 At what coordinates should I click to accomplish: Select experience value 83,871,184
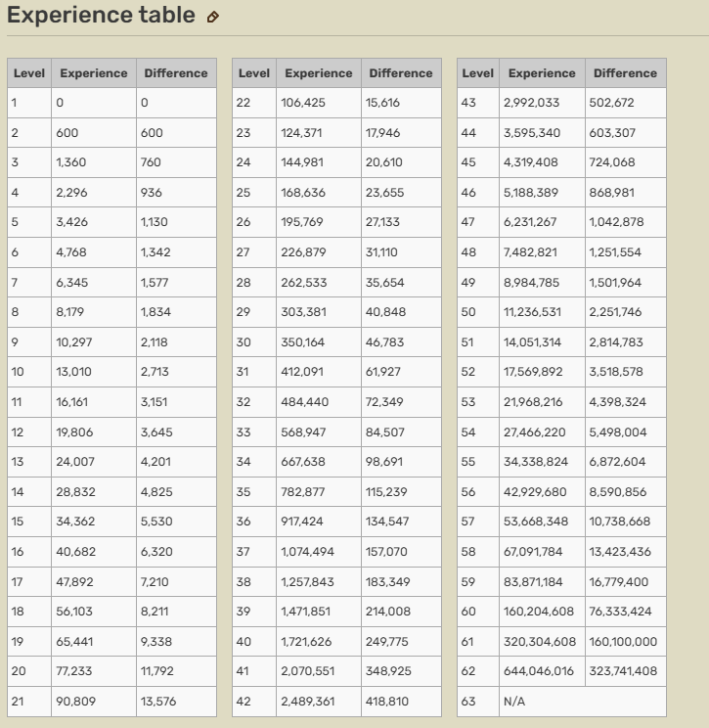(x=533, y=582)
